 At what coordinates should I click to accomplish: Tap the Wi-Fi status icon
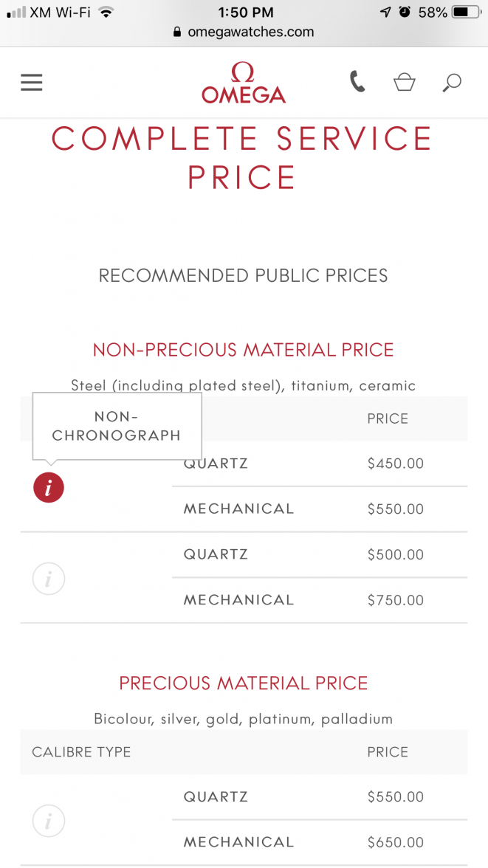pos(106,12)
